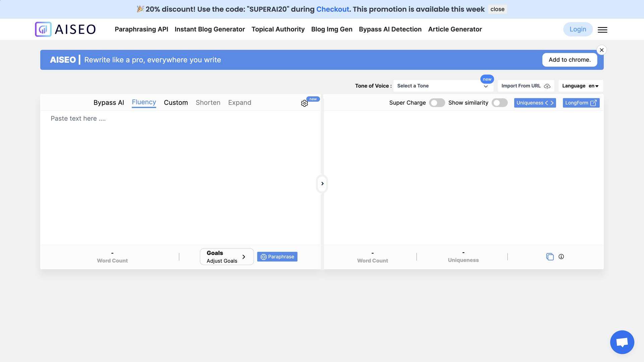Screen dimensions: 644x362
Task: Click the info icon next to copy
Action: pyautogui.click(x=562, y=256)
